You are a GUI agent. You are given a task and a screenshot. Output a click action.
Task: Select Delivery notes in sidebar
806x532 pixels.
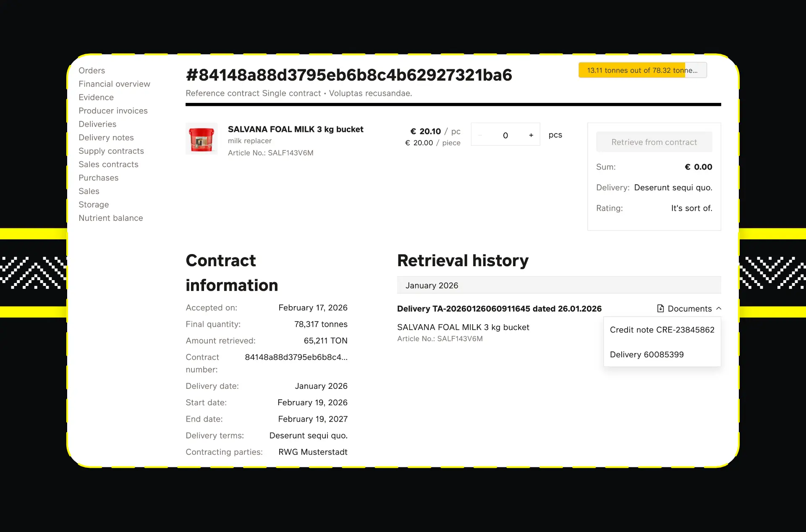pyautogui.click(x=106, y=138)
